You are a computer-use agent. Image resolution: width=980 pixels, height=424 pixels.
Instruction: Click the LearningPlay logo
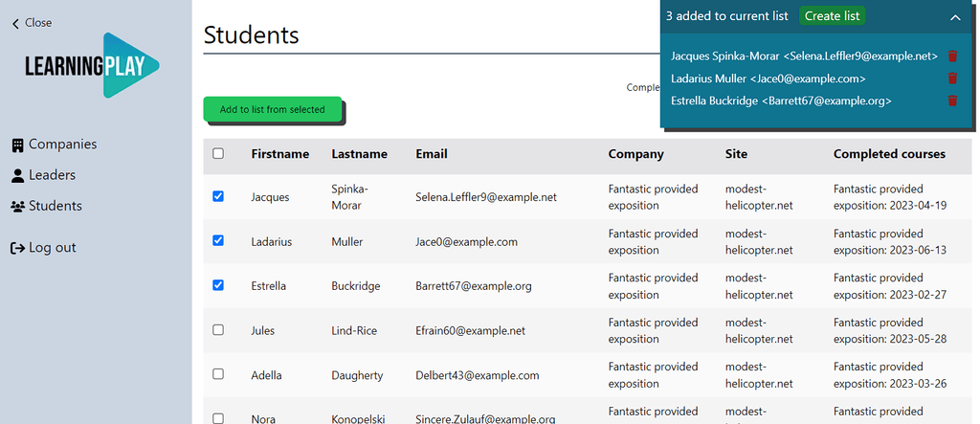tap(93, 65)
